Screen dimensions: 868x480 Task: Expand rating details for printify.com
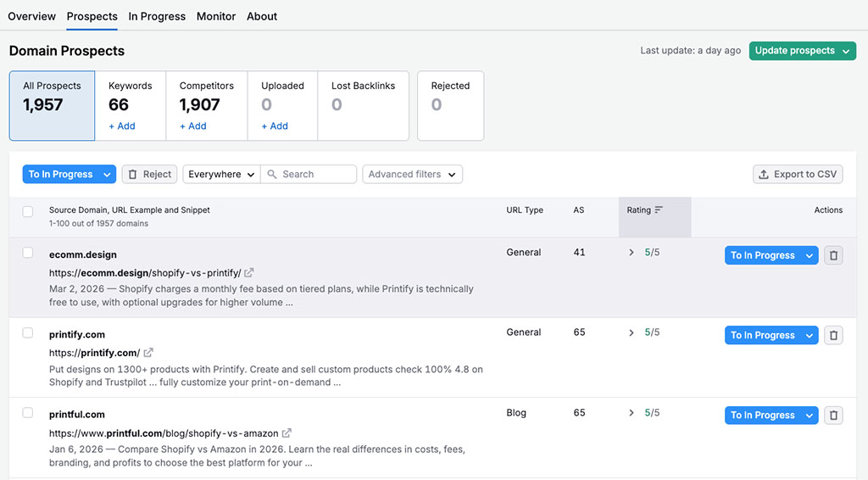pos(631,332)
